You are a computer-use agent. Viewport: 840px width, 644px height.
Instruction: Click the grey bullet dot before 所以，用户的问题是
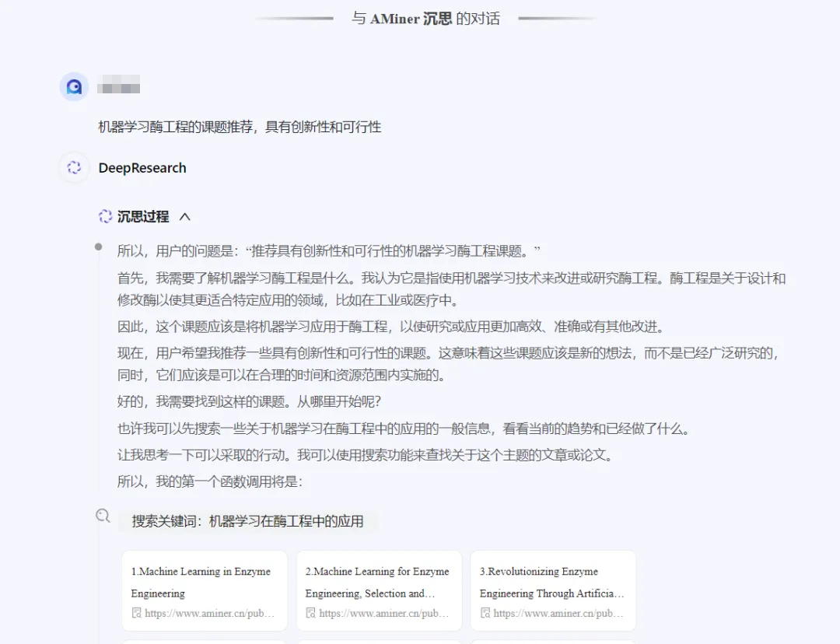pyautogui.click(x=98, y=247)
